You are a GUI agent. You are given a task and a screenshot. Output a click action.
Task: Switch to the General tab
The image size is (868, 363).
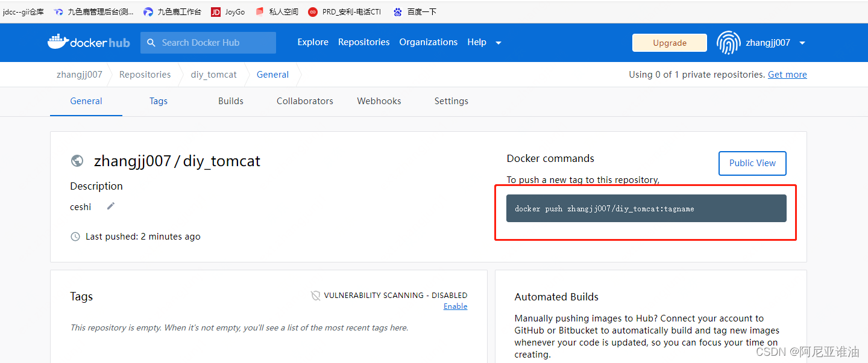pos(86,101)
